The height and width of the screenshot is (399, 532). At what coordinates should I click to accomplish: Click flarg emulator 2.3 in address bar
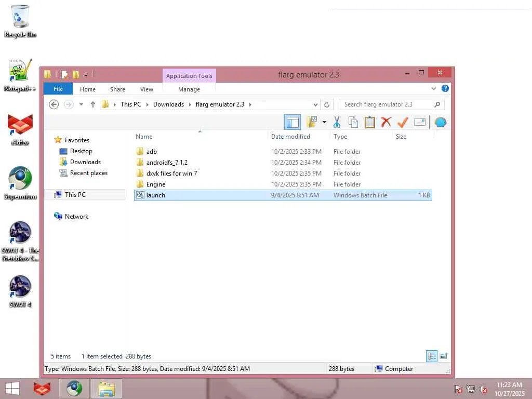point(220,104)
